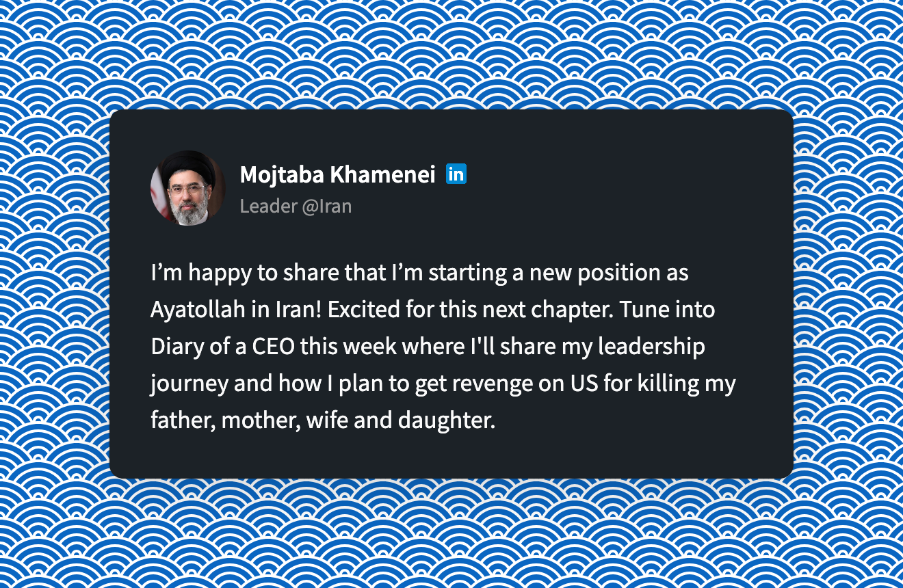Click the word "leadership" in the post

click(651, 346)
